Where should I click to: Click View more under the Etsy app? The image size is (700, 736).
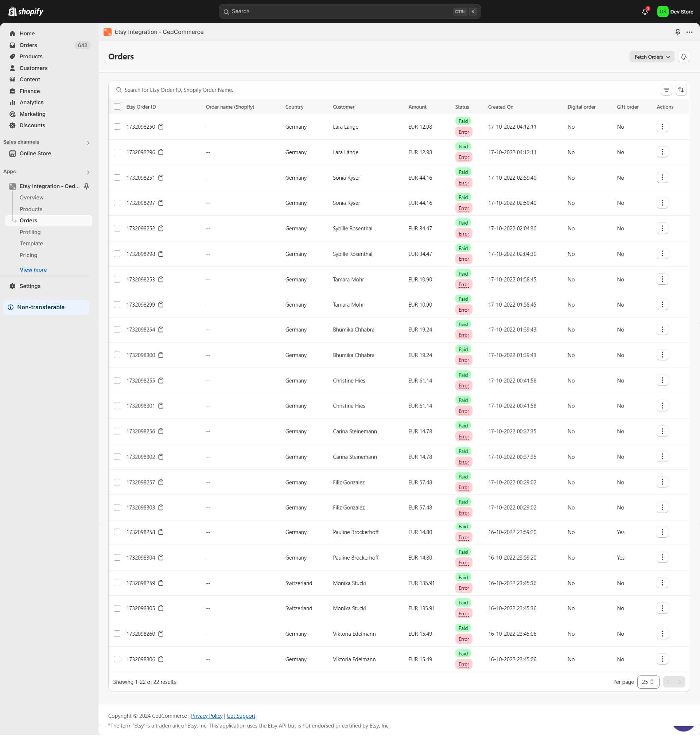coord(33,270)
